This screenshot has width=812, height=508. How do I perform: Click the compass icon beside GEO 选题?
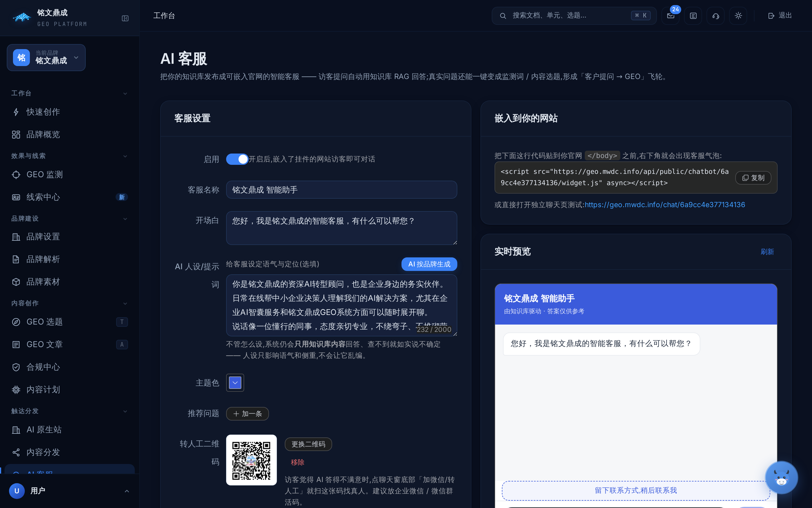16,322
